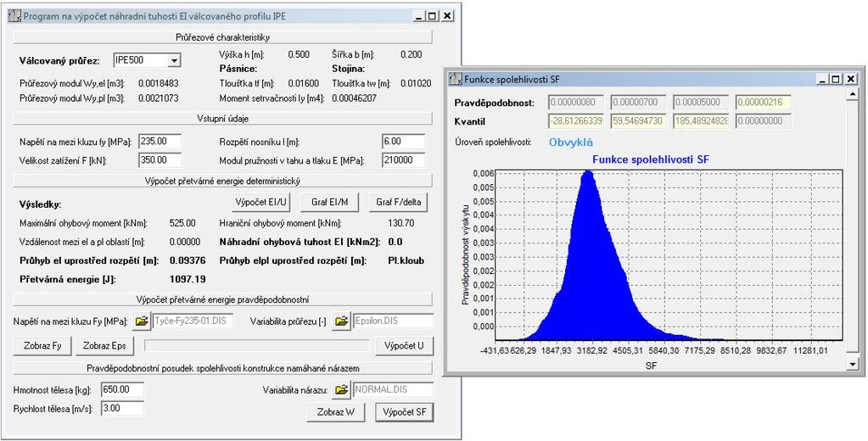The height and width of the screenshot is (441, 868).
Task: Click the Graf F/delta button
Action: (x=399, y=202)
